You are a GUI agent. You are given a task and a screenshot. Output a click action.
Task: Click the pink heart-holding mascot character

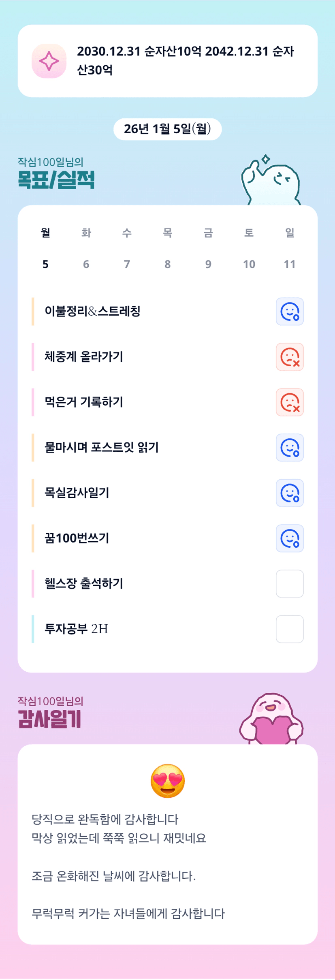point(271,720)
